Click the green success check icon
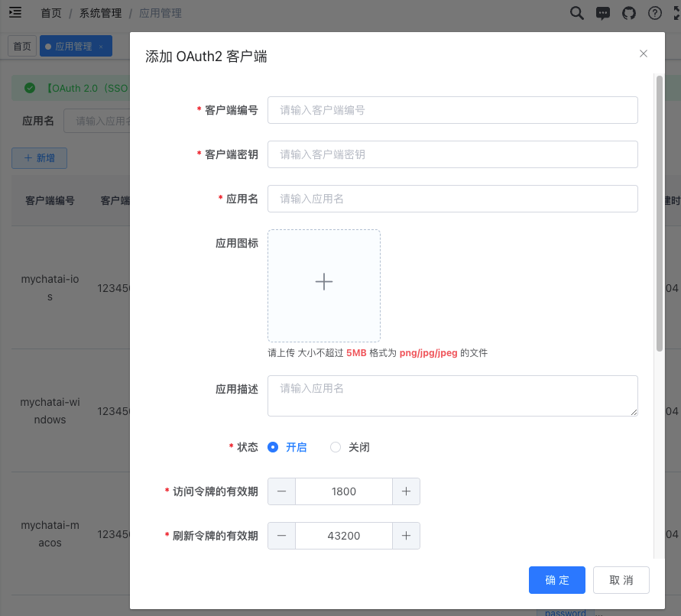This screenshot has width=681, height=616. pyautogui.click(x=30, y=88)
